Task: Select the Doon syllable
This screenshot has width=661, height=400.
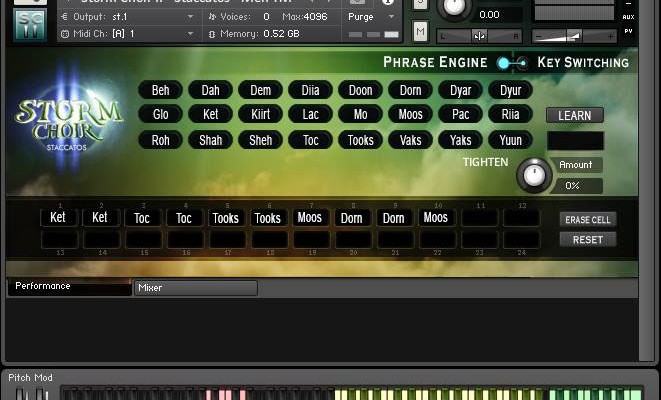Action: point(360,90)
